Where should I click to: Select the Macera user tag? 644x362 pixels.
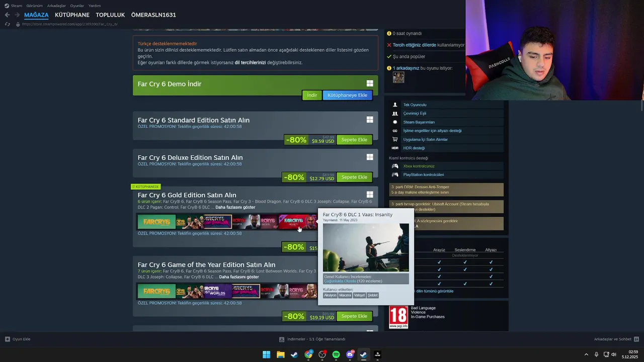[345, 295]
